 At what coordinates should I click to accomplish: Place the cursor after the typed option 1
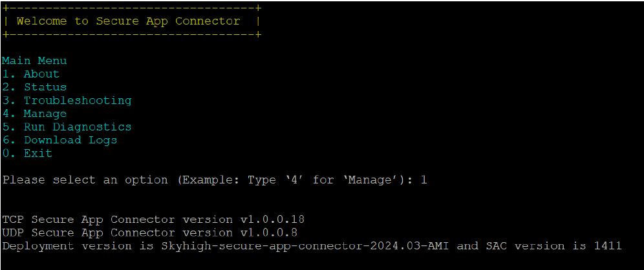point(429,180)
